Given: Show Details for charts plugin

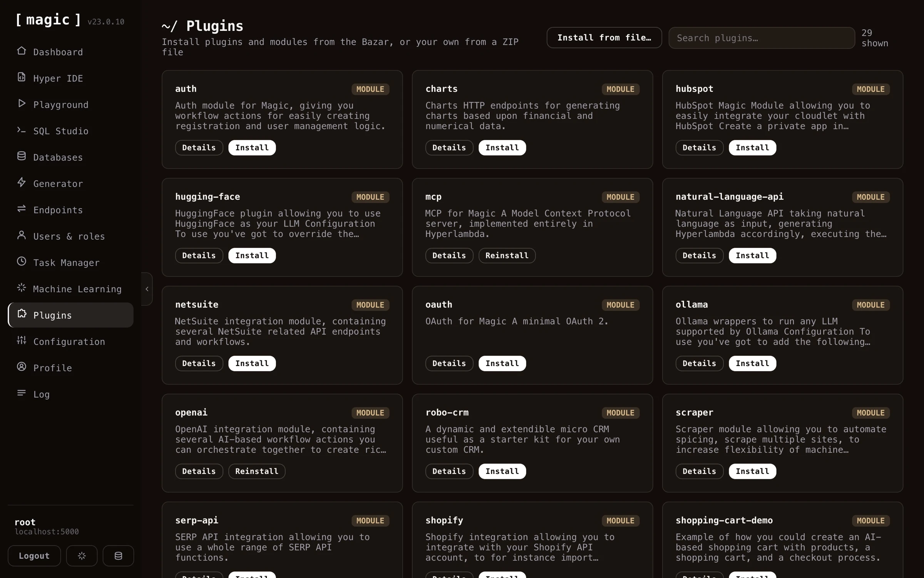Looking at the screenshot, I should coord(449,148).
